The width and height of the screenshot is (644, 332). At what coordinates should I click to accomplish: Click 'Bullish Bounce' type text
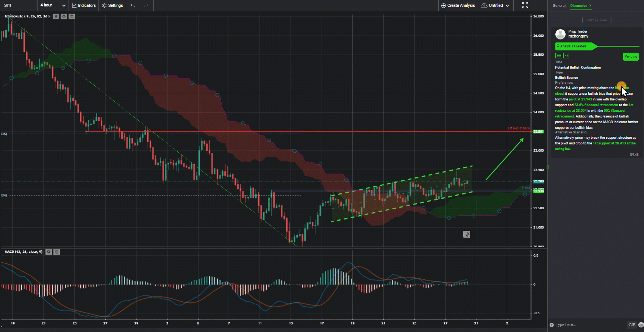tap(566, 78)
